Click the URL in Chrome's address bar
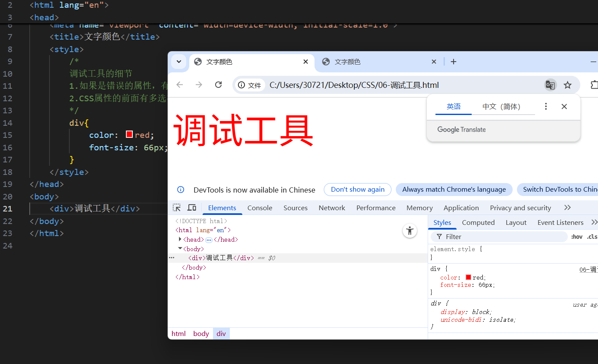 click(x=354, y=85)
